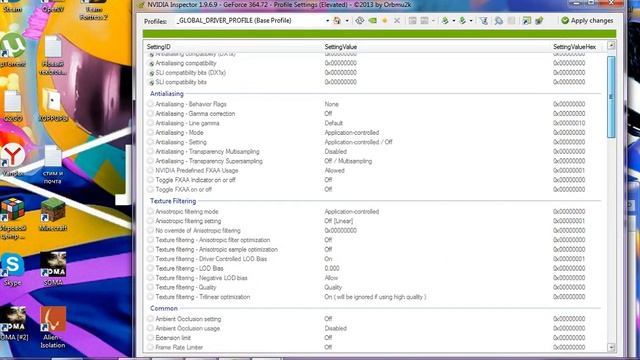Click gear icon beside SLI compatibility bits (DX1x)

point(151,73)
